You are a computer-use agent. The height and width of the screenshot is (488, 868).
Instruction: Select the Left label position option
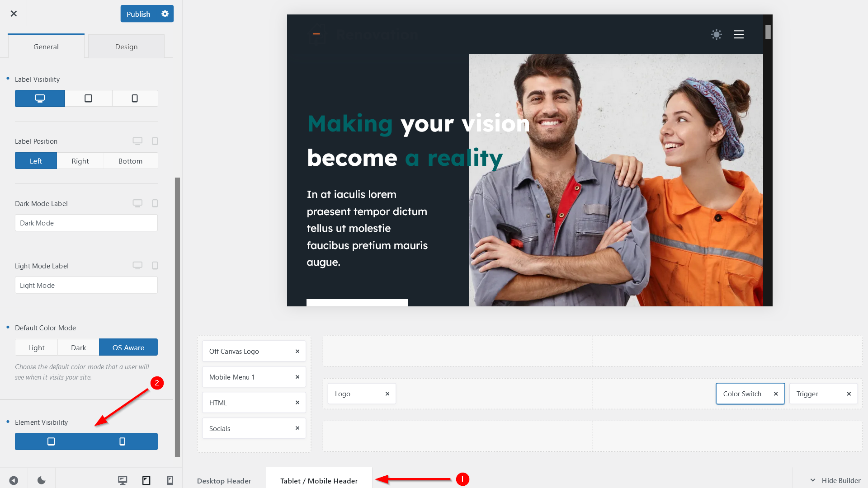[x=36, y=160]
